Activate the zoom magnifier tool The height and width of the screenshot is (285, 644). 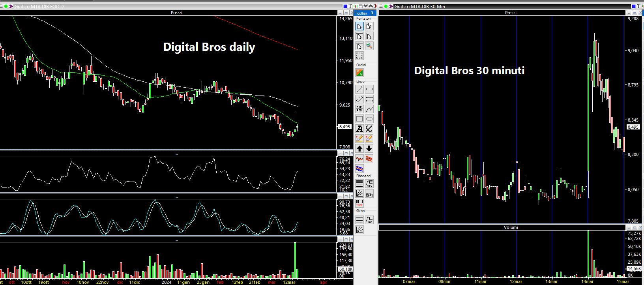369,46
